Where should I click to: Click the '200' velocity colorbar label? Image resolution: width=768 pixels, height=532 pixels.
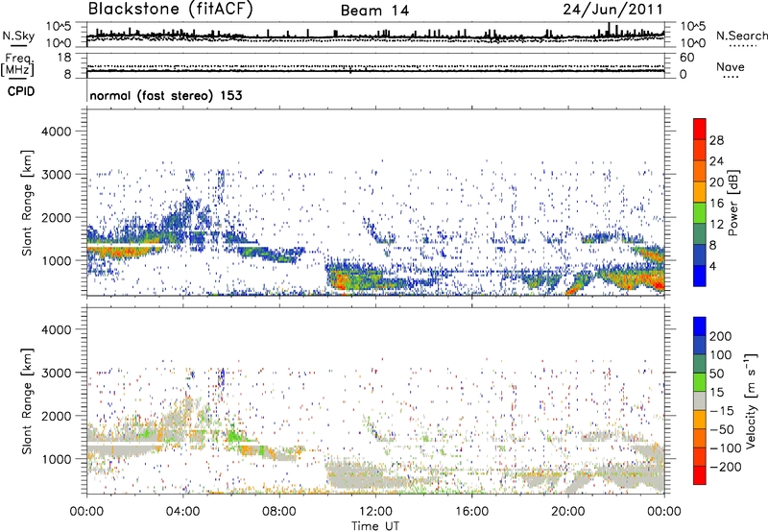click(x=721, y=336)
